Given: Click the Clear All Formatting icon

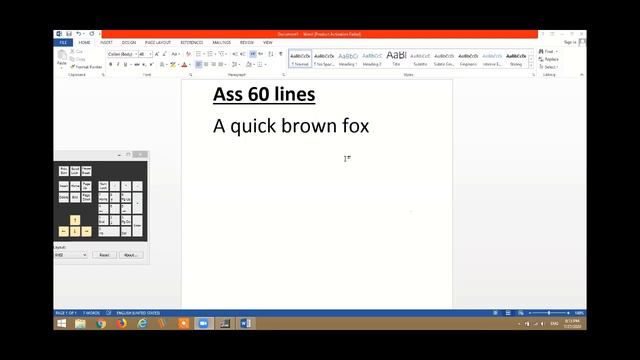Looking at the screenshot, I should tap(188, 54).
